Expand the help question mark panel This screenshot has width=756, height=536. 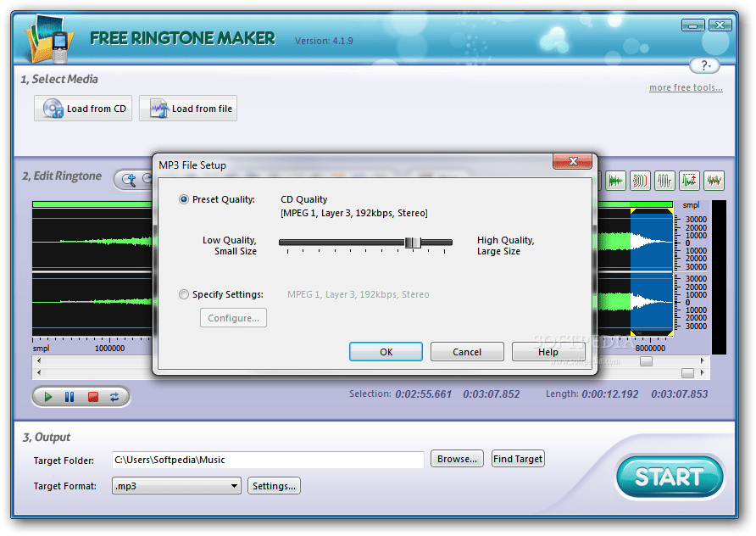(x=704, y=65)
